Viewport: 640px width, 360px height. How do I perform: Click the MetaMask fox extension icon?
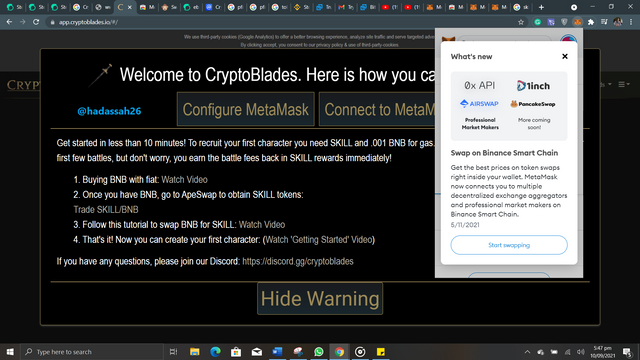pyautogui.click(x=577, y=22)
